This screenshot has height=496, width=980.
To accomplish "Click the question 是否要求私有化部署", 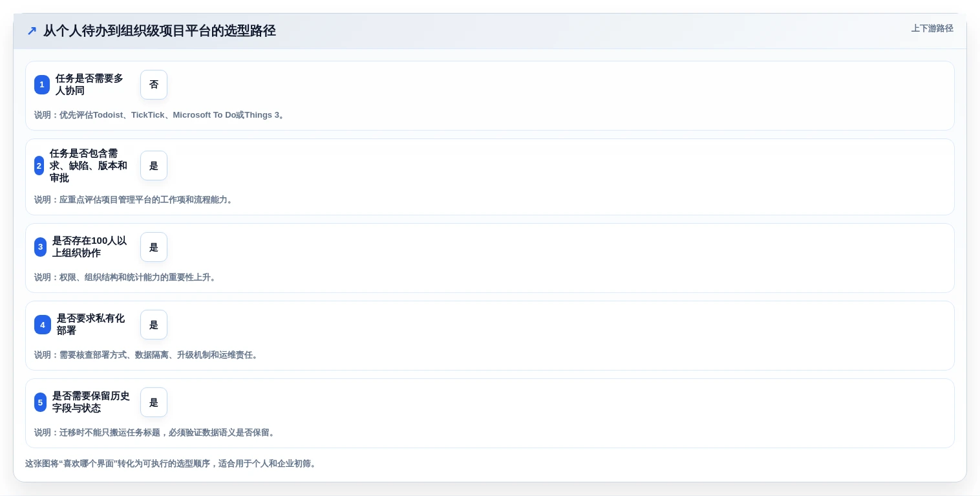I will tap(91, 325).
